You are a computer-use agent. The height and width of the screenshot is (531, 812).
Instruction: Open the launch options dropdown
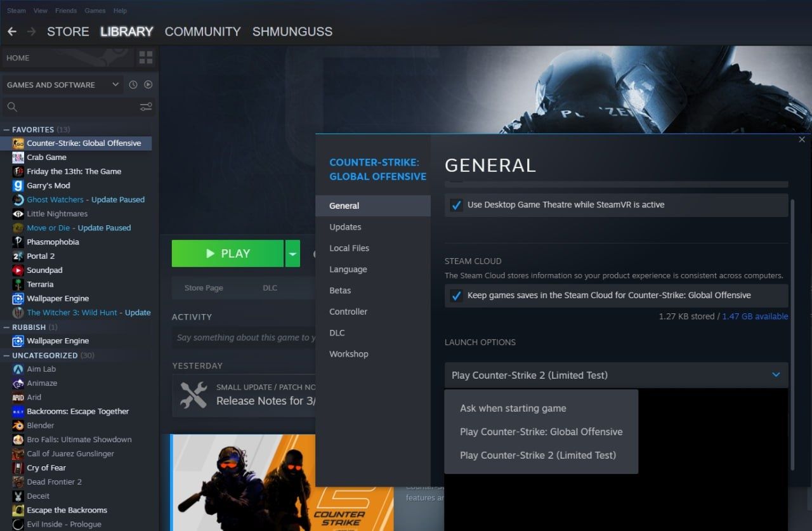pos(616,375)
